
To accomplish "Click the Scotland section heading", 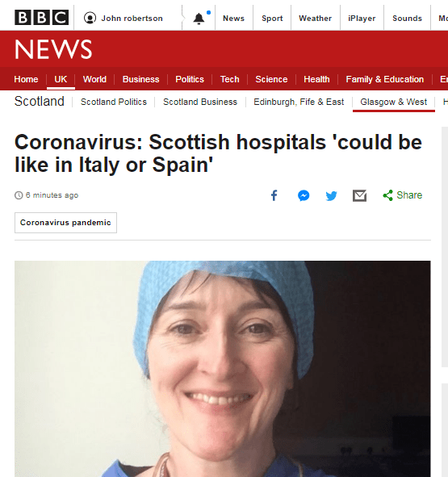I will [40, 102].
